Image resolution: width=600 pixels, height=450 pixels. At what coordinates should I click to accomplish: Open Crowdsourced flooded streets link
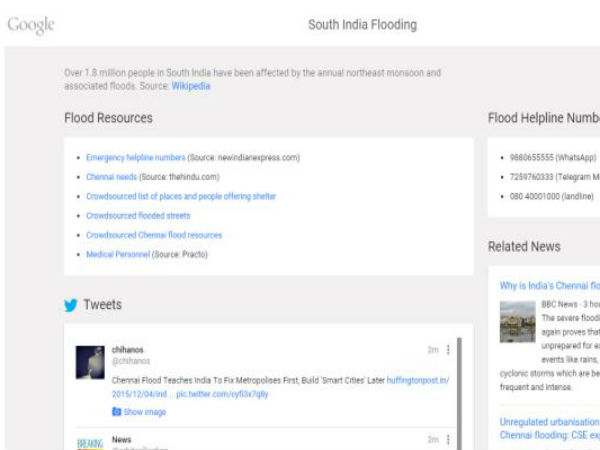click(138, 216)
